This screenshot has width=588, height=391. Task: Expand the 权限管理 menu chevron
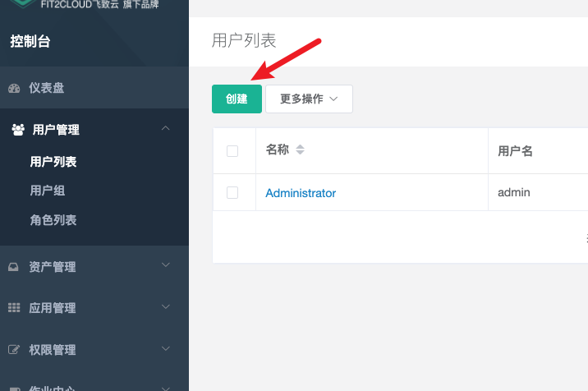[165, 348]
